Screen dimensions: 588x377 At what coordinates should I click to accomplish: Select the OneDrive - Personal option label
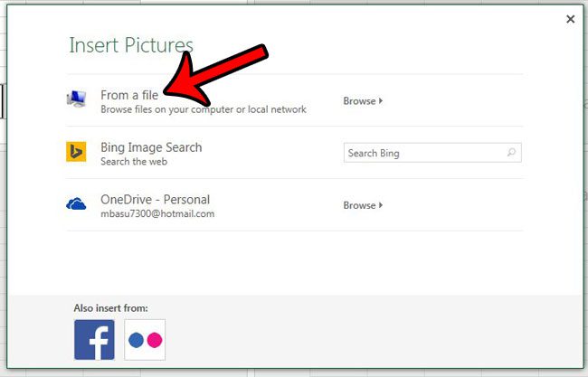point(155,199)
